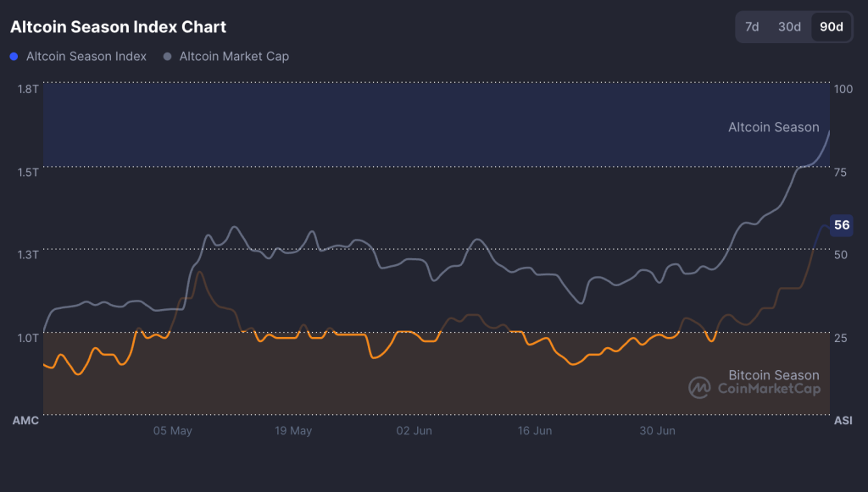Switch to the 30d timeframe tab
The width and height of the screenshot is (868, 492).
tap(789, 26)
